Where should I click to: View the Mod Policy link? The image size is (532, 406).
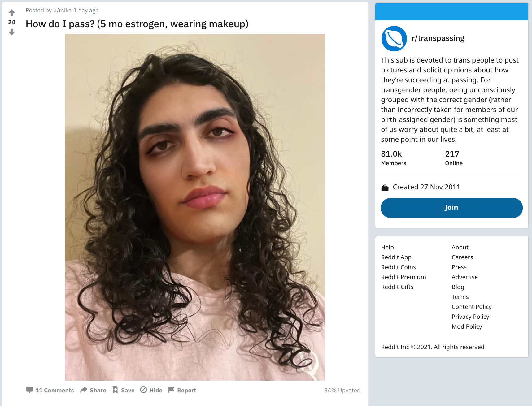point(467,326)
